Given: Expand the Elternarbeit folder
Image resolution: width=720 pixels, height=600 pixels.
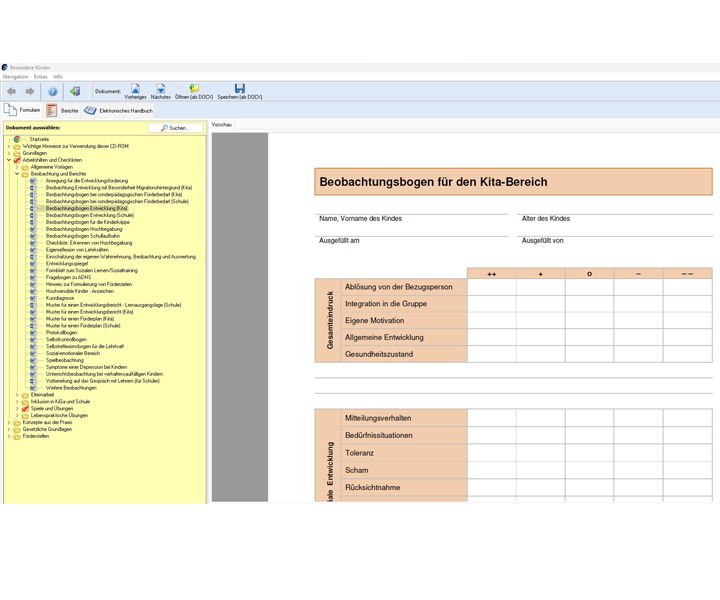Looking at the screenshot, I should [x=17, y=395].
